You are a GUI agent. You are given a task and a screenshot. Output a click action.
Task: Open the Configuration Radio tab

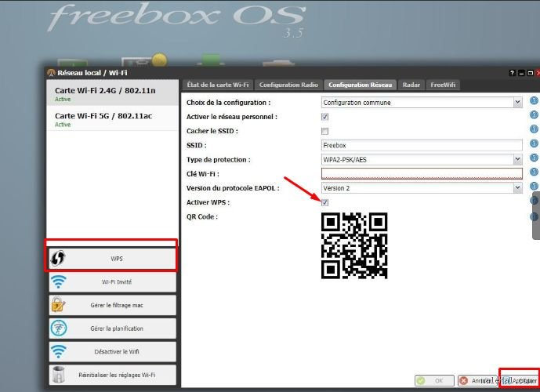pos(288,85)
